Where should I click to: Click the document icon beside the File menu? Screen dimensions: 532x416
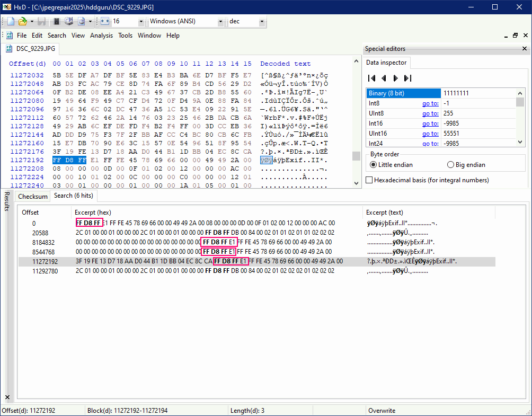[9, 36]
